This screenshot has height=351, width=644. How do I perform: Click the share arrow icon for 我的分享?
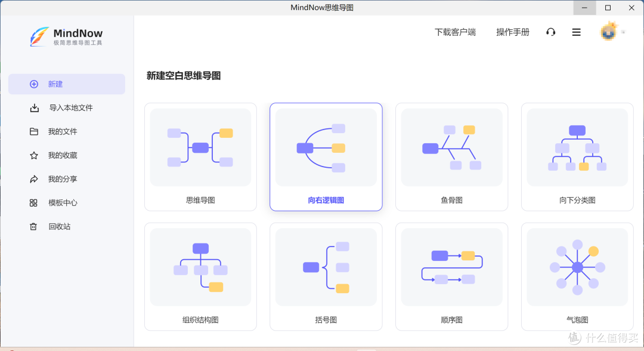point(34,179)
